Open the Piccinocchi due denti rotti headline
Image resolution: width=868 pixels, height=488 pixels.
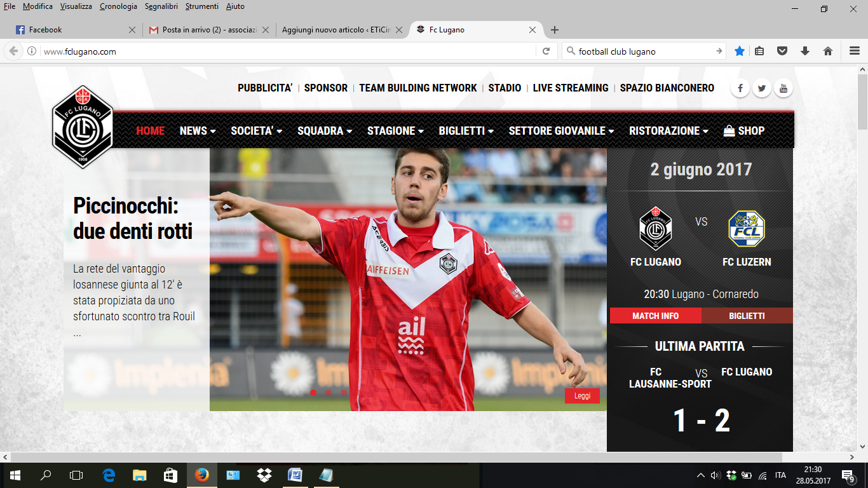tap(133, 218)
